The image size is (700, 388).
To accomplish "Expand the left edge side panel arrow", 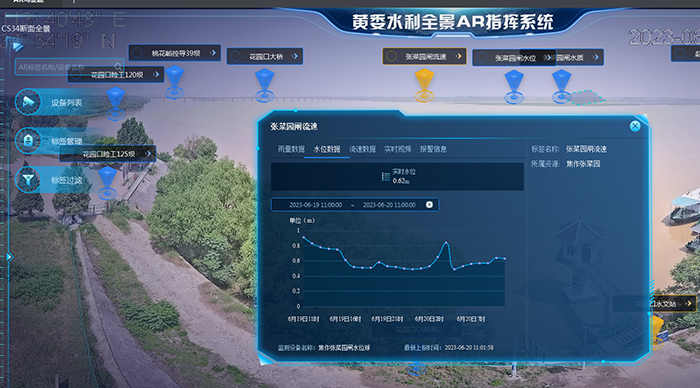I will (x=9, y=257).
